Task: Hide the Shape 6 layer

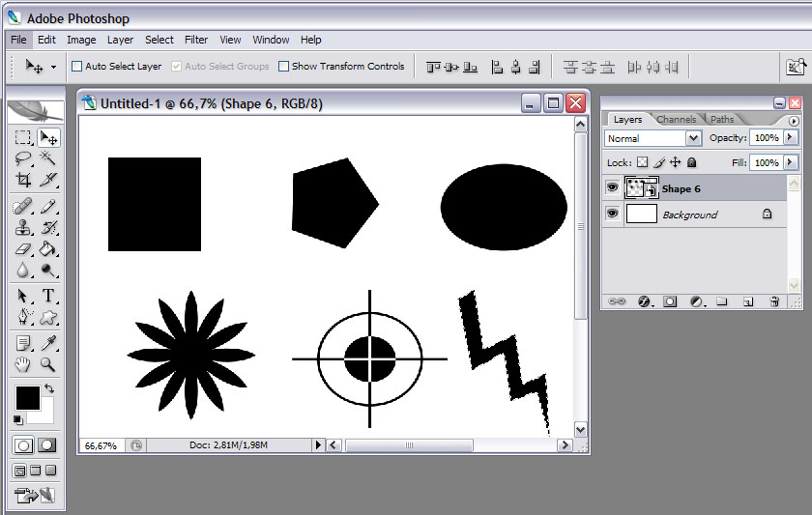Action: click(612, 187)
